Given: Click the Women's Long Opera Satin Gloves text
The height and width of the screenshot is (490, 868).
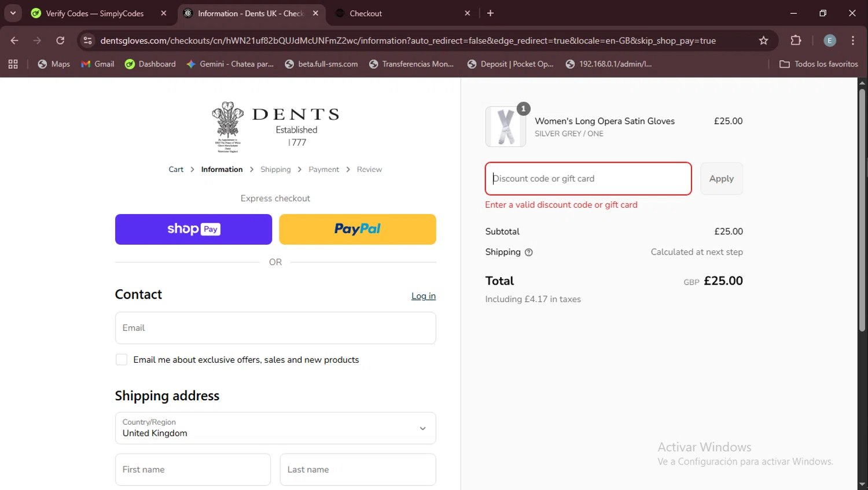Looking at the screenshot, I should pyautogui.click(x=605, y=121).
